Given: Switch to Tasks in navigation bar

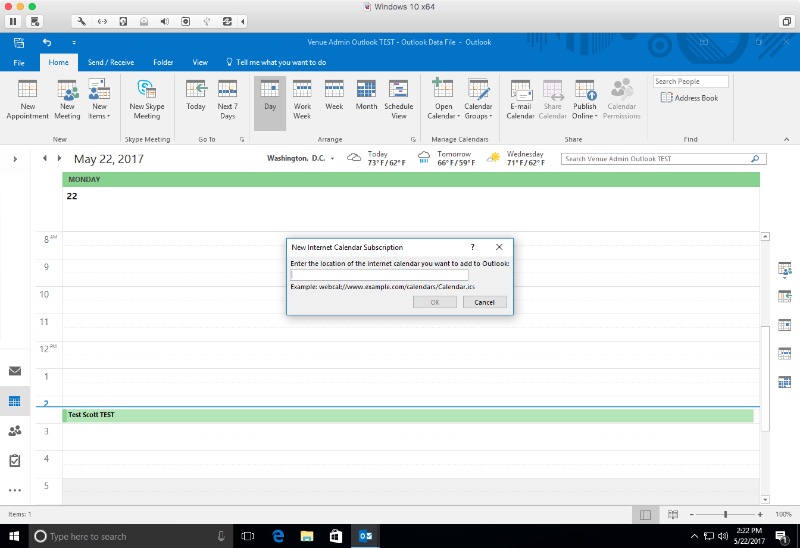Looking at the screenshot, I should (15, 460).
